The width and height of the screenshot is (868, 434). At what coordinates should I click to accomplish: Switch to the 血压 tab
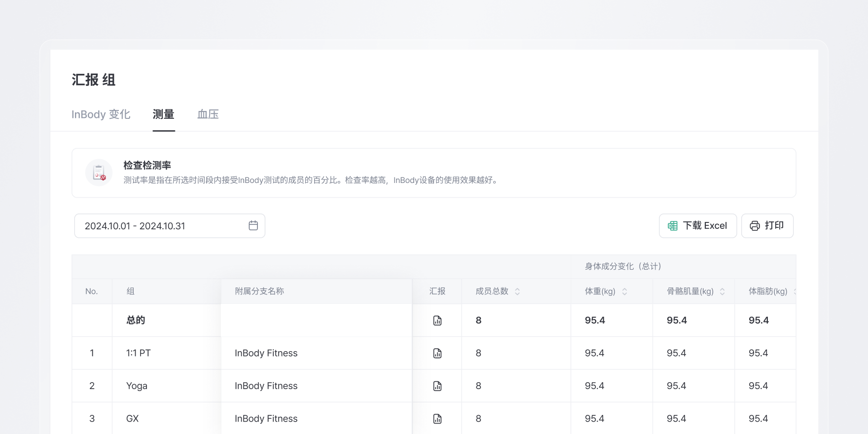208,114
